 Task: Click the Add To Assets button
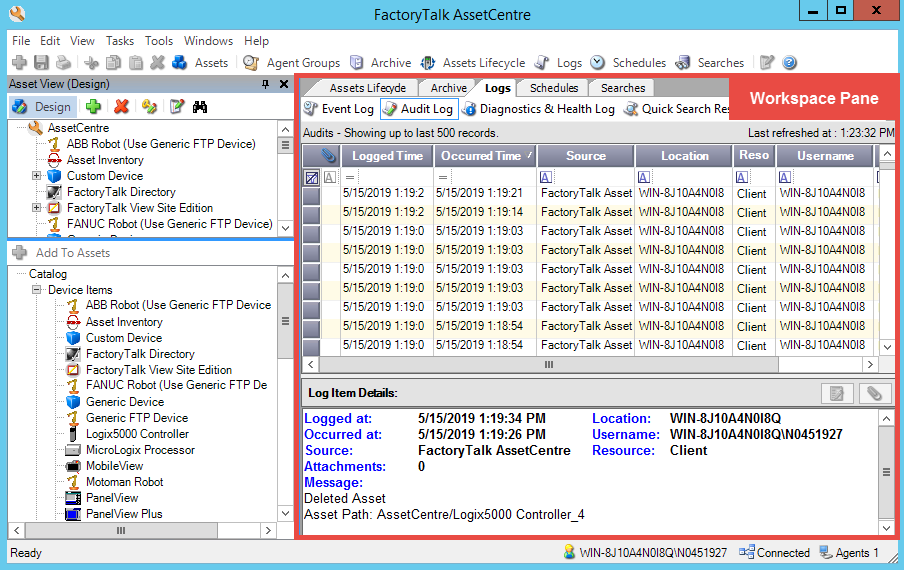(x=62, y=252)
